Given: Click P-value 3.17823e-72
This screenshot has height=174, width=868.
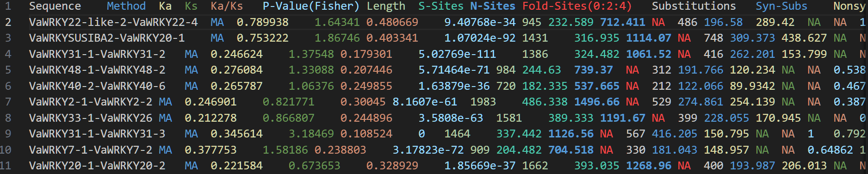Looking at the screenshot, I should point(428,150).
